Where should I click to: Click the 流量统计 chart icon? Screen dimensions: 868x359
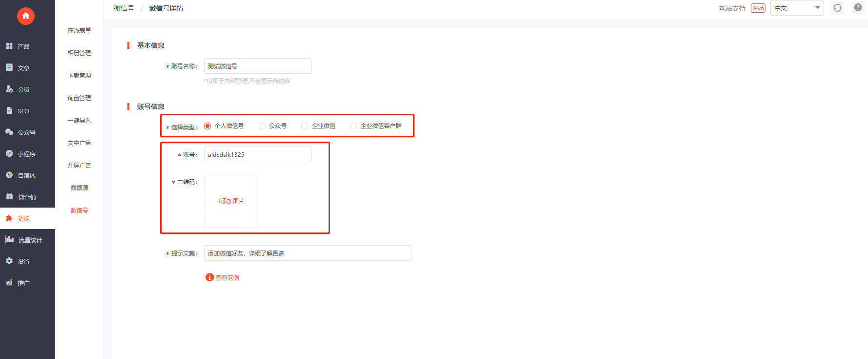pos(9,239)
